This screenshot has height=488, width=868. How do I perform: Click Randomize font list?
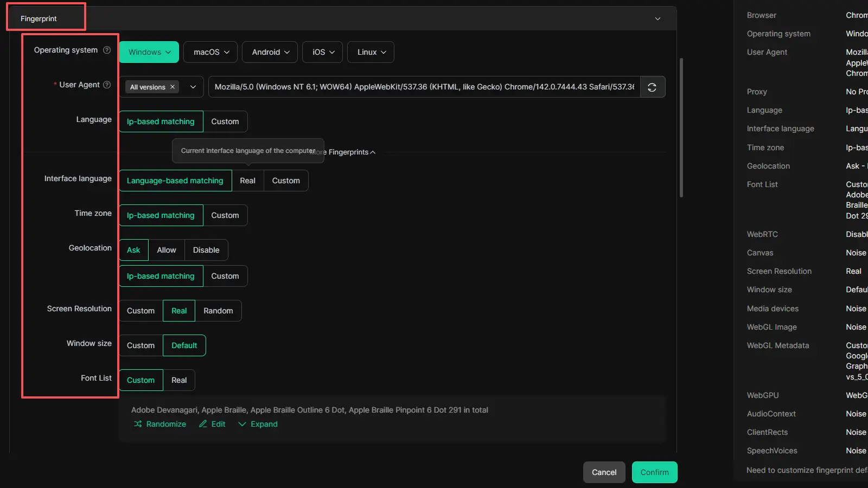160,424
